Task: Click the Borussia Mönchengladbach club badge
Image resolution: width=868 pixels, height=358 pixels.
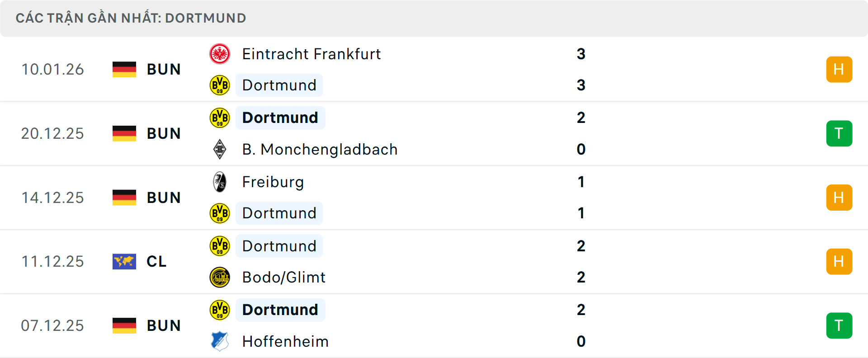Action: pos(220,149)
